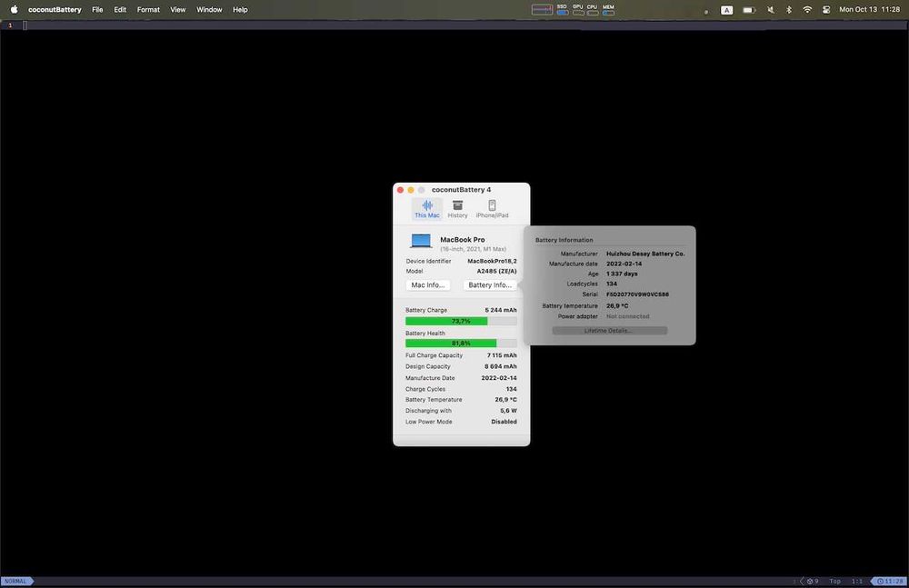Open Control Center from menu bar
This screenshot has width=909, height=588.
point(826,10)
